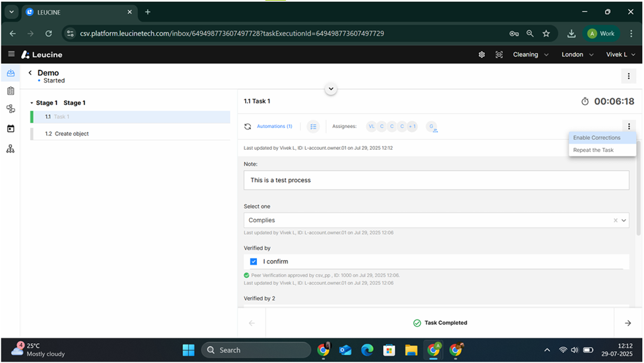Screen dimensions: 644x363
Task: Open the hamburger menu next to Leucine logo
Action: click(x=11, y=54)
